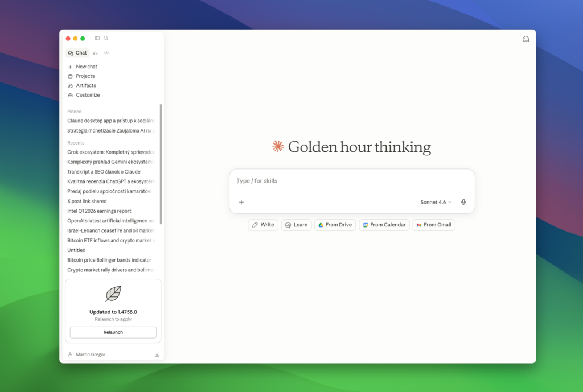583x392 pixels.
Task: Open the Intel Q1 2026 earnings report chat
Action: pos(99,211)
